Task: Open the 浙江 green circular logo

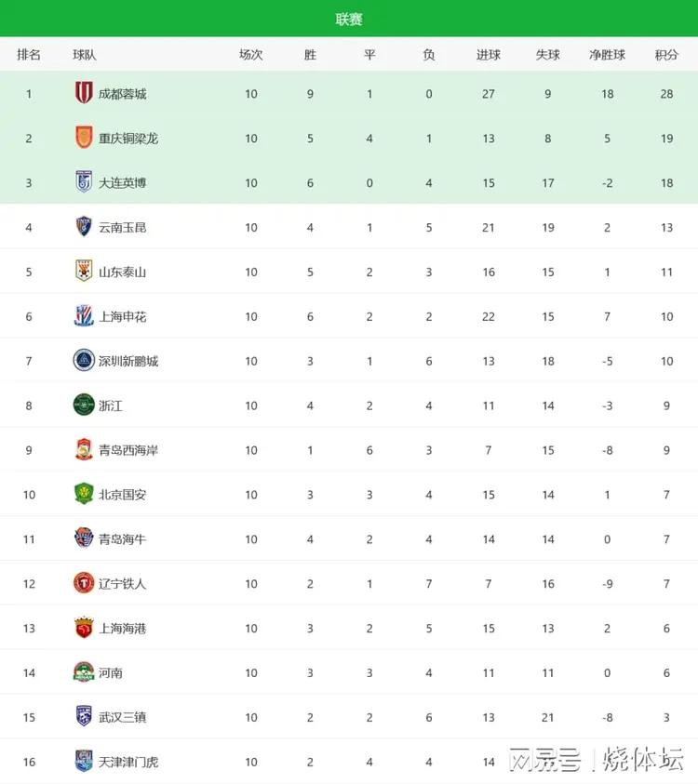Action: pyautogui.click(x=84, y=405)
